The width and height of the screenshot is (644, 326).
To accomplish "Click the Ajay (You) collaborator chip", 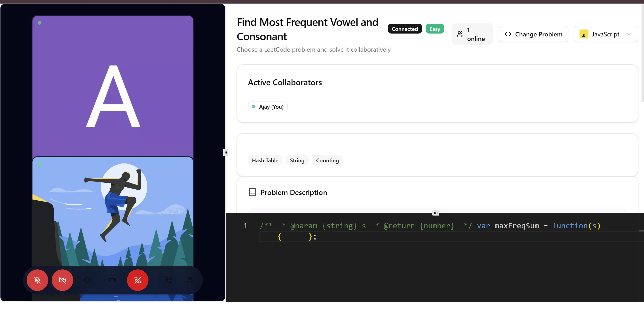I will pyautogui.click(x=268, y=107).
